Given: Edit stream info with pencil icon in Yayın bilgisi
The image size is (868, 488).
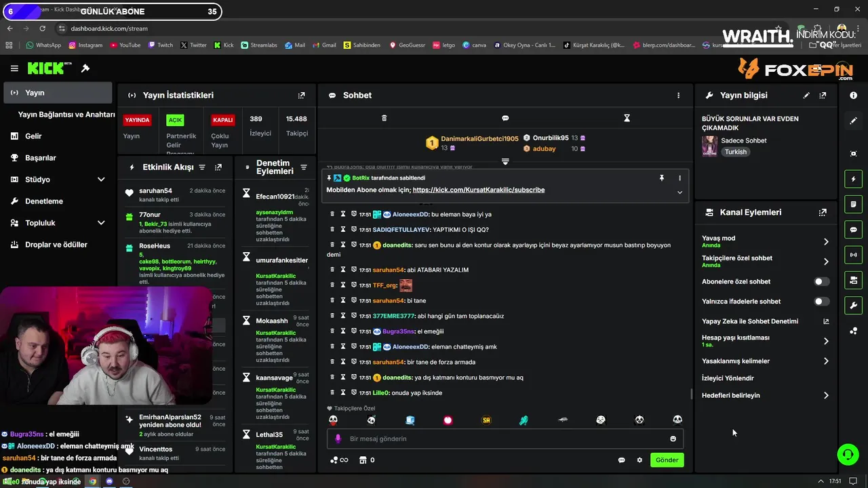Looking at the screenshot, I should [x=806, y=96].
